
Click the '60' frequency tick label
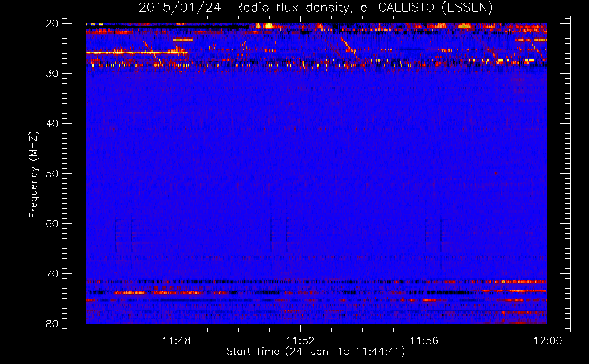click(52, 223)
